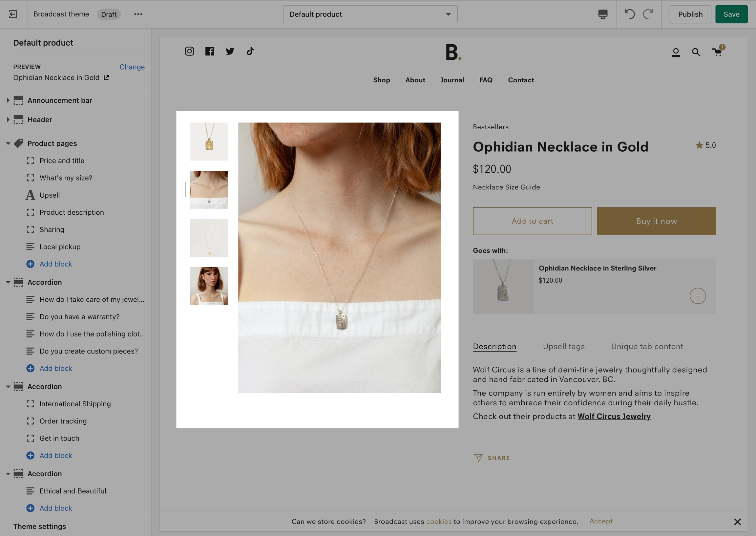This screenshot has width=756, height=536.
Task: Open the three-dot theme actions menu
Action: coord(138,14)
